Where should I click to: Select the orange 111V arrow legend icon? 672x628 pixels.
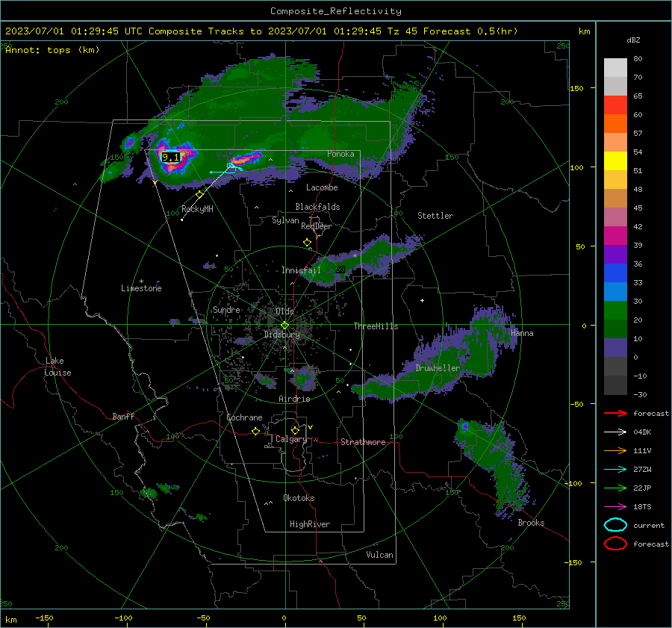point(615,450)
